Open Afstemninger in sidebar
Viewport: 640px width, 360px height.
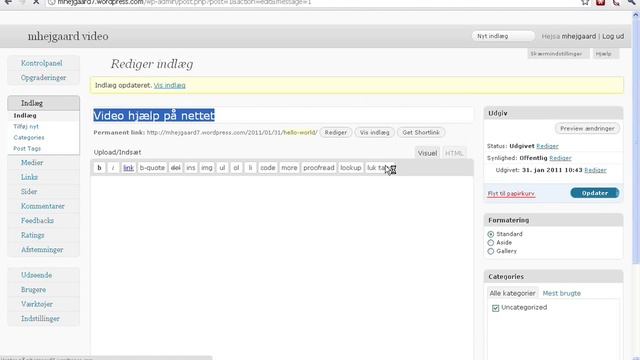[42, 249]
